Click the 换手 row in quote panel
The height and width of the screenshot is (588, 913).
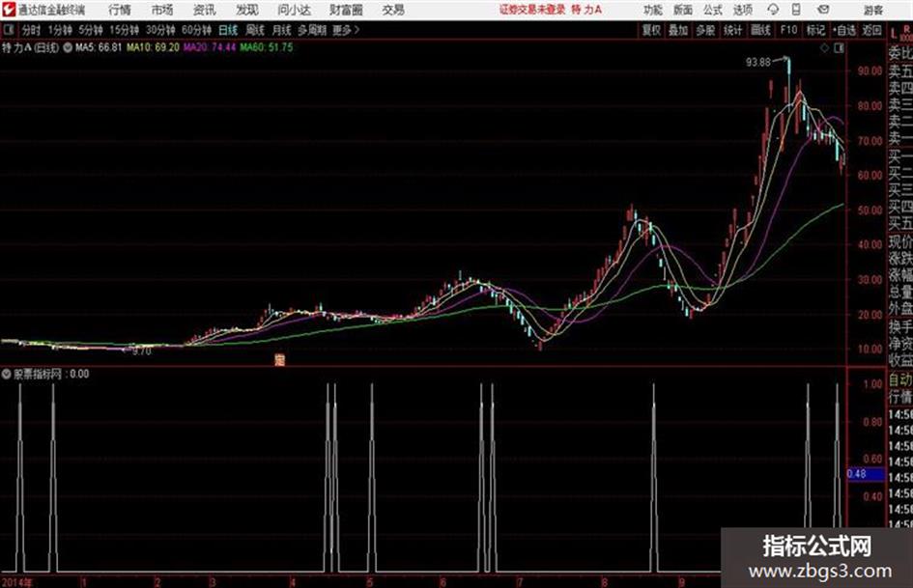[x=900, y=326]
